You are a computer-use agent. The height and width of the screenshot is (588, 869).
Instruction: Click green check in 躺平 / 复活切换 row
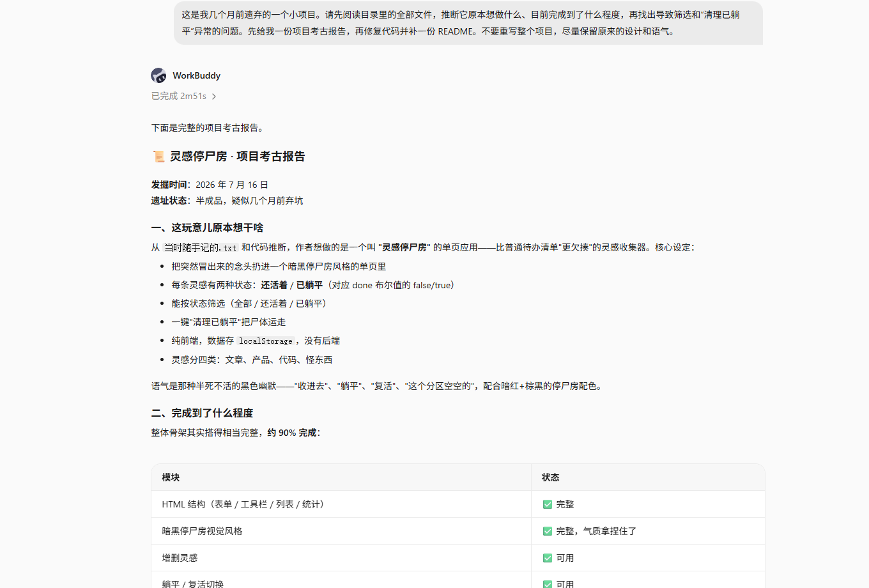point(548,584)
